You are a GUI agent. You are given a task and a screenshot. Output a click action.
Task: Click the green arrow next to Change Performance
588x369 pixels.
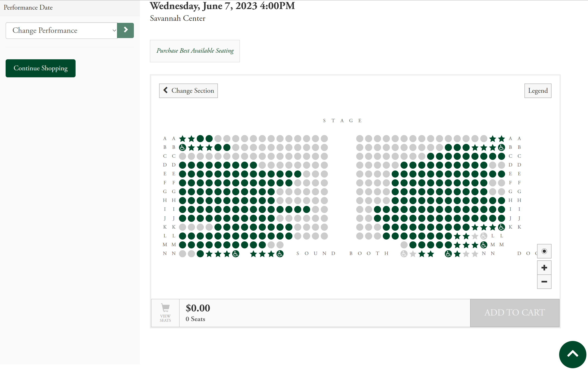[x=125, y=30]
